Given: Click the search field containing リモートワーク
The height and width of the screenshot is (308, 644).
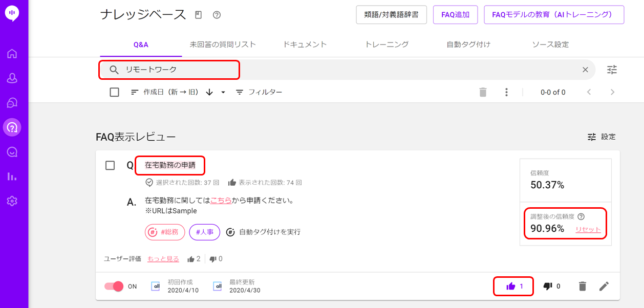Looking at the screenshot, I should pos(347,70).
